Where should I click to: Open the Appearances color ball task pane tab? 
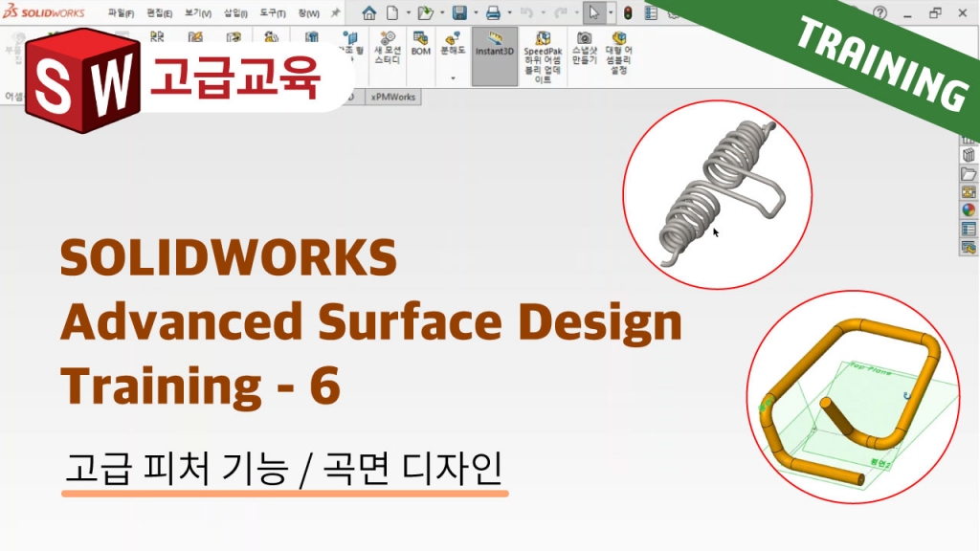[x=969, y=210]
